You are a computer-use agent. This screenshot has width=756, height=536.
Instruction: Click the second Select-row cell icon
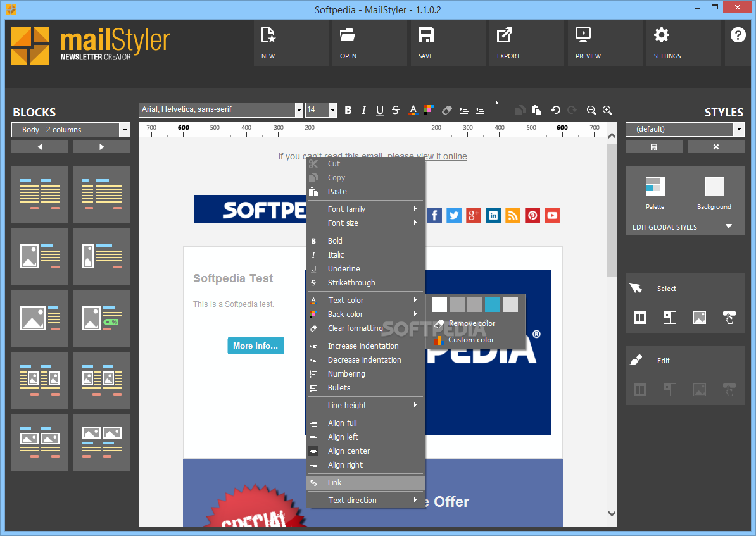(670, 317)
